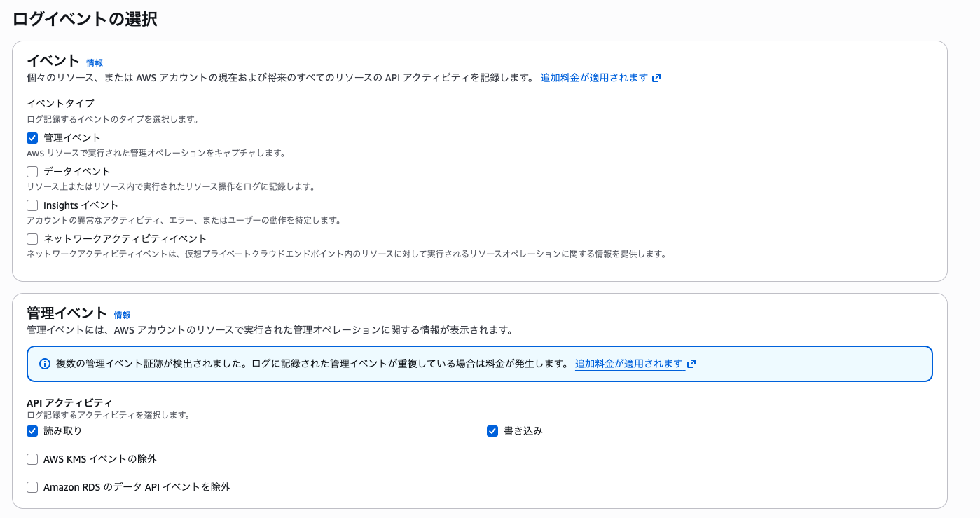Screen dimensions: 980x518
Task: Enable the Insights イベント checkbox
Action: click(32, 205)
